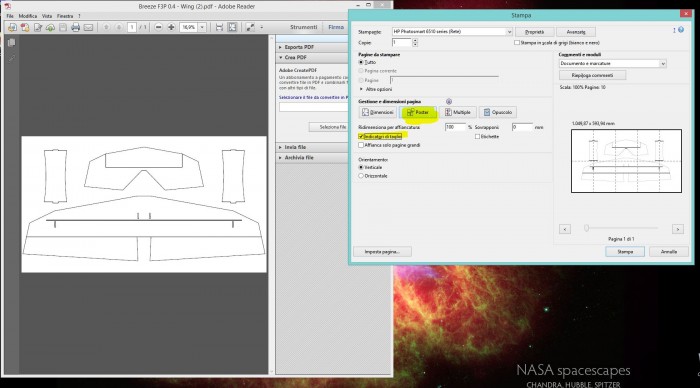Switch to the Firma tab
The image size is (700, 388).
[336, 27]
